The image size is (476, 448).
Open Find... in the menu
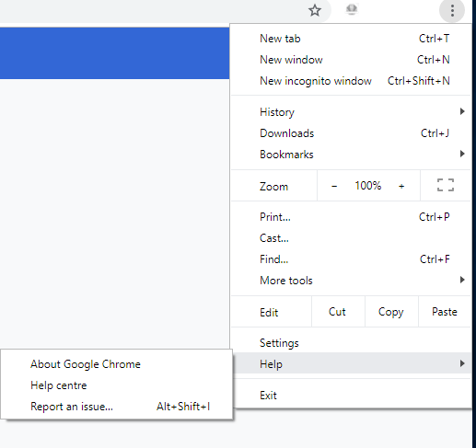[352, 259]
